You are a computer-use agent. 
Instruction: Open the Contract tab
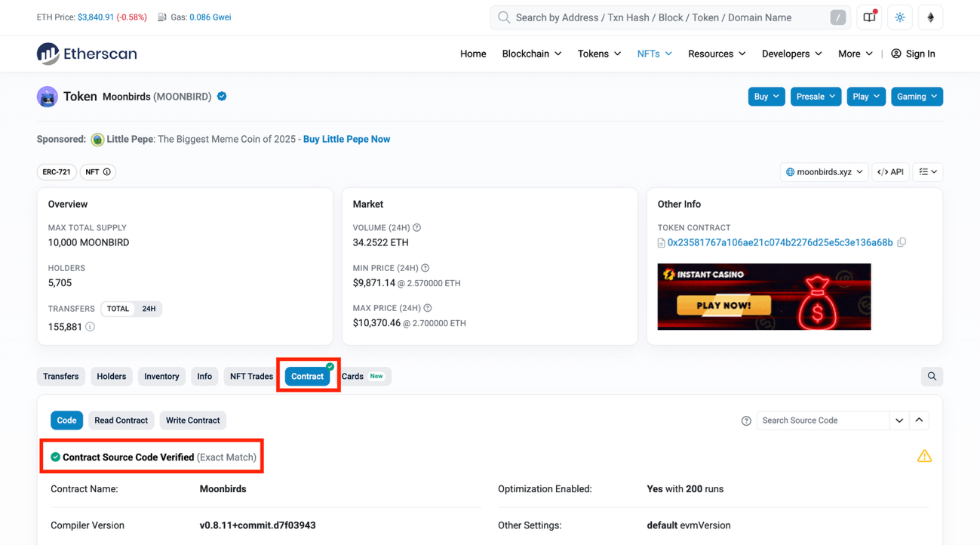pos(308,377)
